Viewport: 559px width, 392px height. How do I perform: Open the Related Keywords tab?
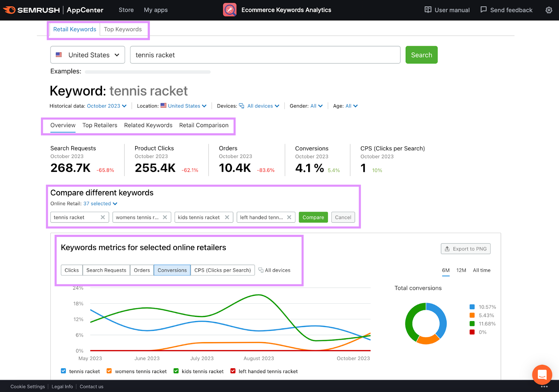tap(148, 125)
